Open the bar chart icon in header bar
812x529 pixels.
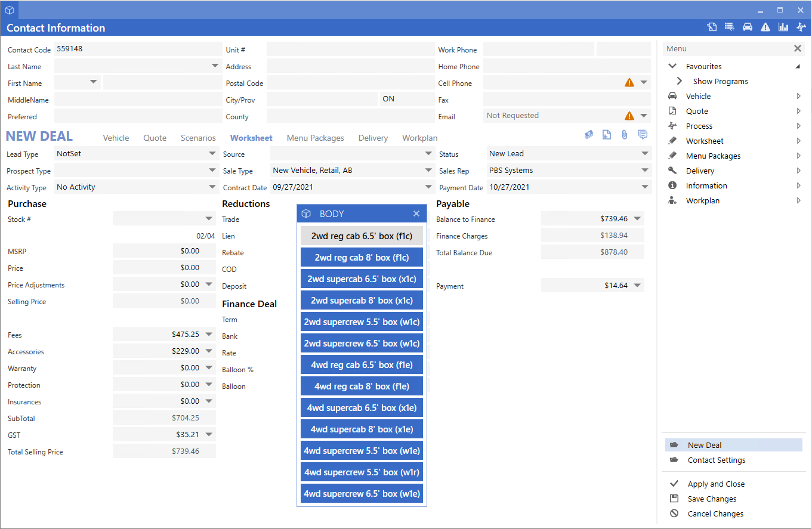783,27
